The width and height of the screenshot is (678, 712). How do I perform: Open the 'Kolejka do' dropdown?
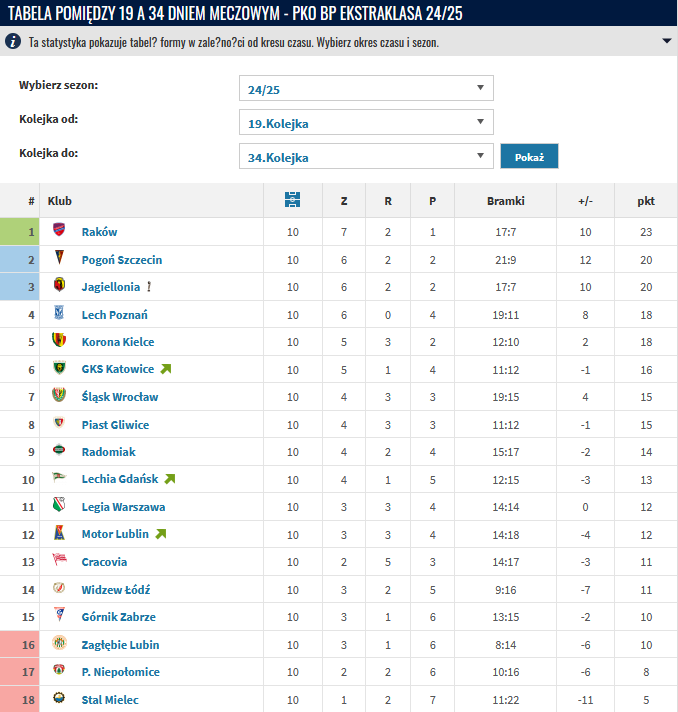pos(366,157)
